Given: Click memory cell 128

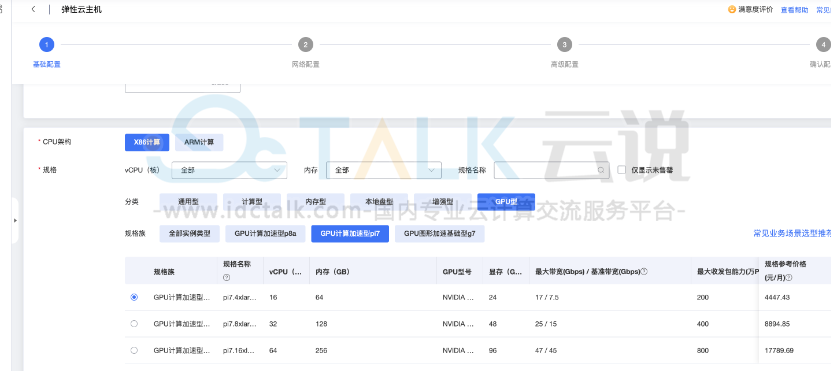Looking at the screenshot, I should [x=321, y=324].
